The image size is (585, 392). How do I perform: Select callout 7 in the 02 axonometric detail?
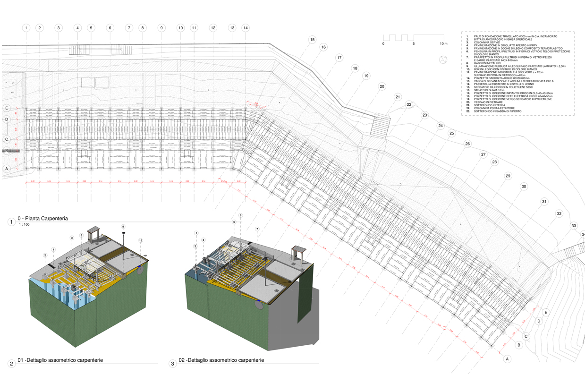pyautogui.click(x=257, y=230)
